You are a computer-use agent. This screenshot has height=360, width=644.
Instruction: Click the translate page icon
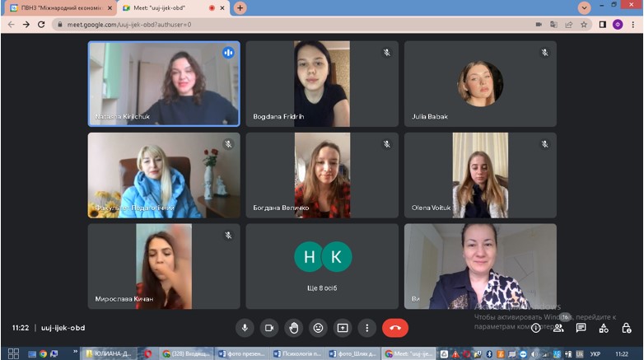[x=553, y=25]
